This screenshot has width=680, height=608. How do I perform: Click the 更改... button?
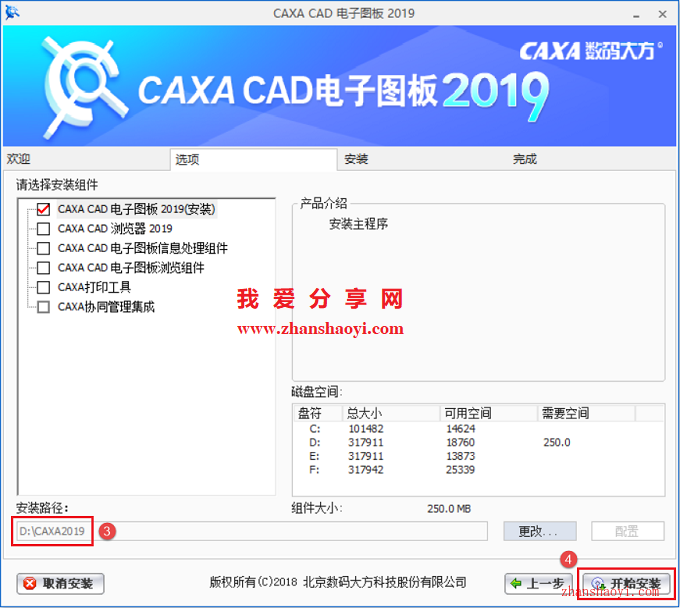pos(539,531)
